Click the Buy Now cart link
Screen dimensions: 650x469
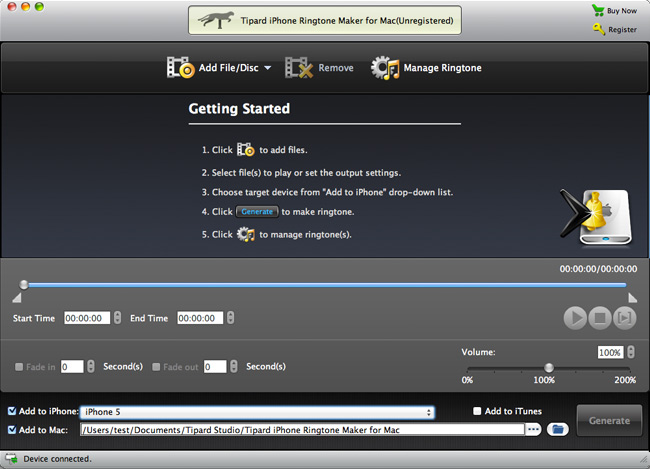[x=614, y=10]
